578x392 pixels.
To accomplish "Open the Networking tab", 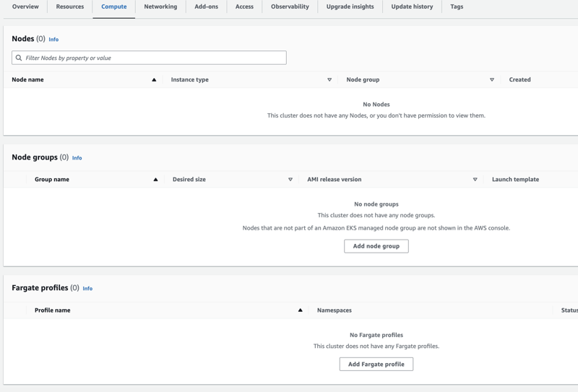I will [160, 6].
